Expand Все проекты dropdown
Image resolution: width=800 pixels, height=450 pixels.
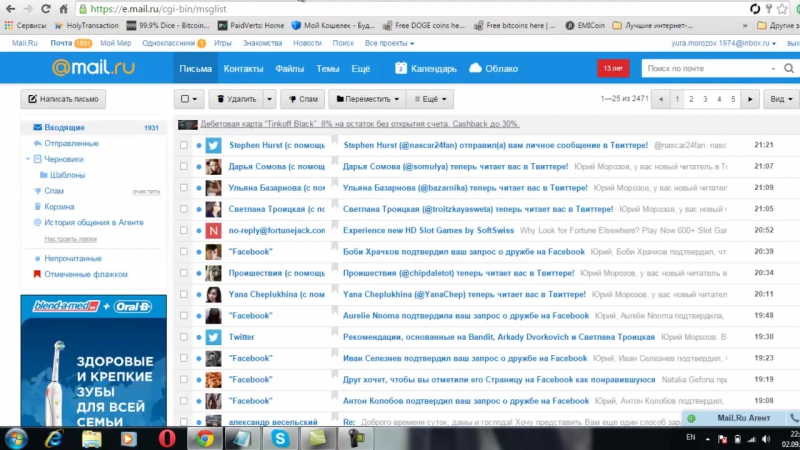pos(389,43)
